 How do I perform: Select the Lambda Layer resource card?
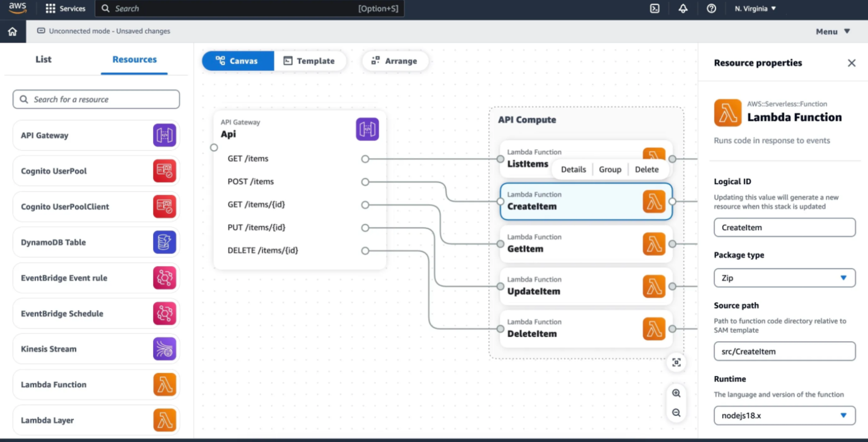click(x=96, y=420)
